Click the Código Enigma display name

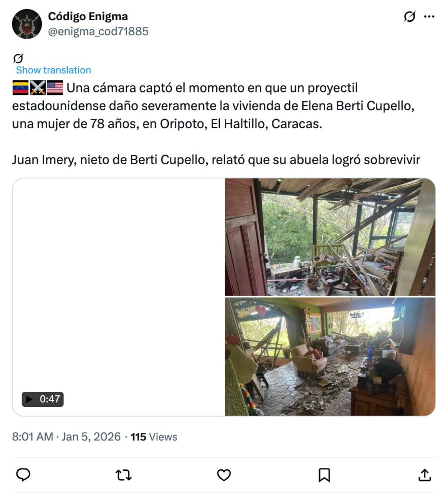click(88, 16)
